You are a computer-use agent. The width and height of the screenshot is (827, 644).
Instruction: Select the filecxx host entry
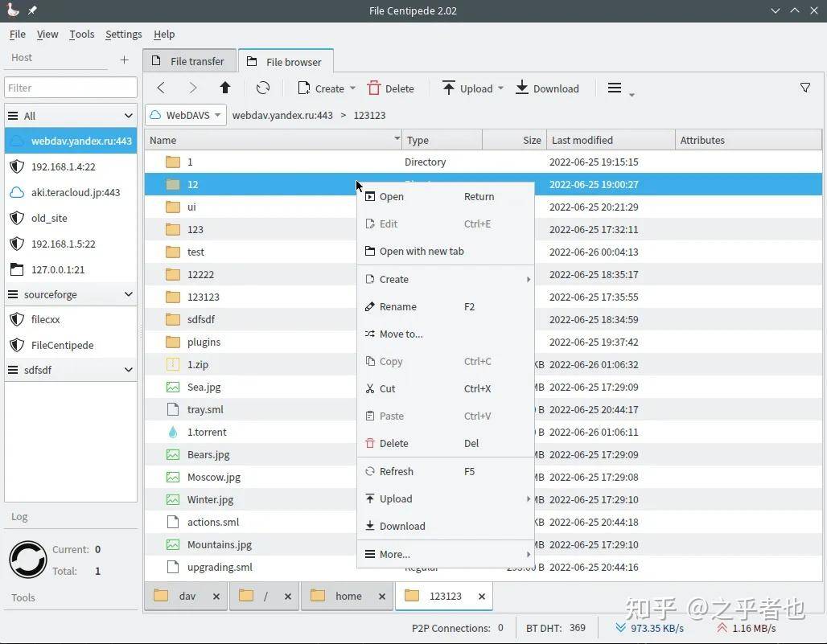click(71, 319)
